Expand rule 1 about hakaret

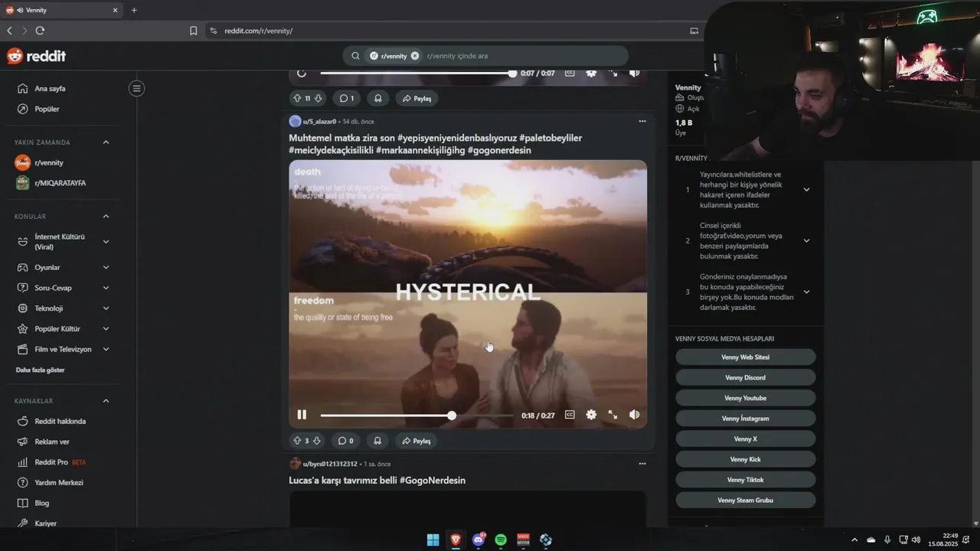click(806, 190)
